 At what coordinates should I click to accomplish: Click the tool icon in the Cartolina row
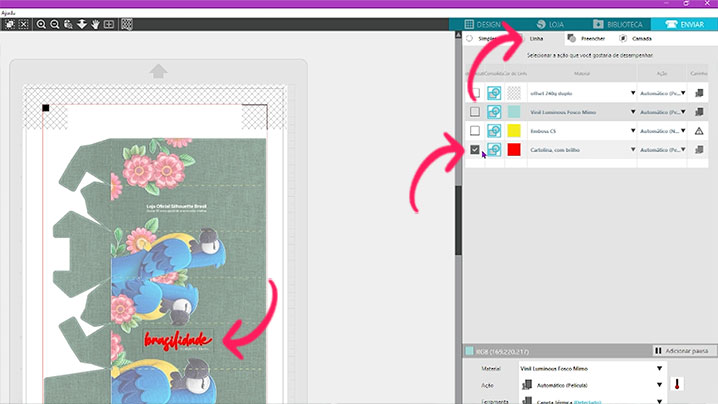(x=699, y=150)
